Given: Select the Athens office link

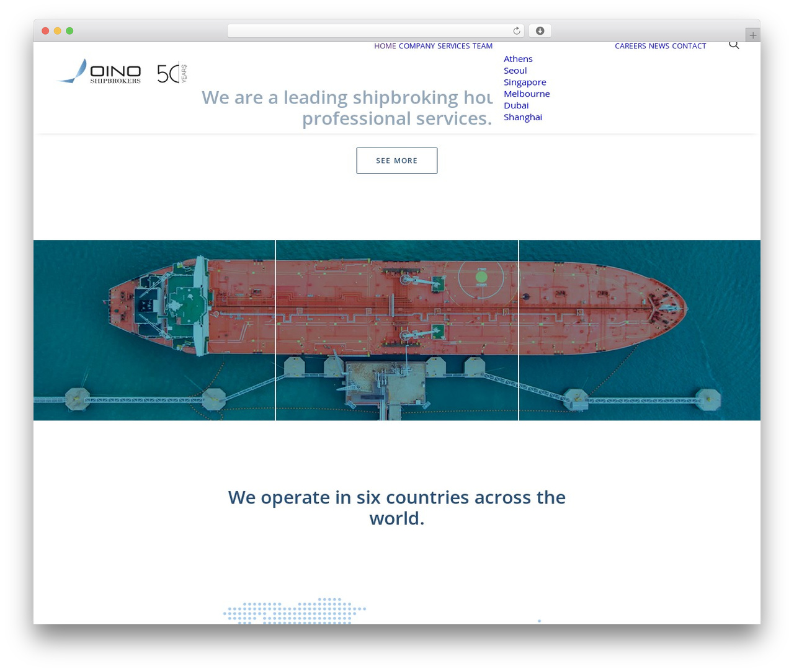Looking at the screenshot, I should tap(518, 59).
